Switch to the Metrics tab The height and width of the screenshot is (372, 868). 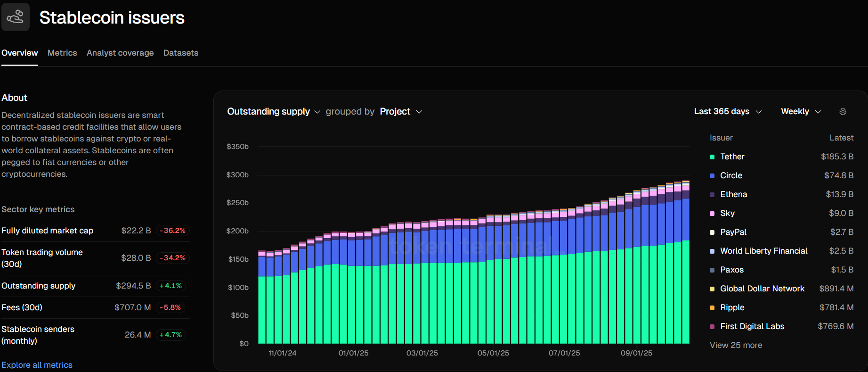tap(62, 53)
